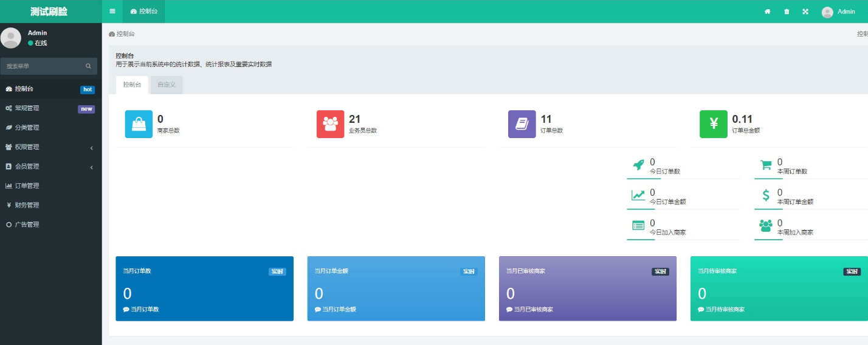Click the purple book orders icon
The image size is (868, 345).
pyautogui.click(x=522, y=124)
